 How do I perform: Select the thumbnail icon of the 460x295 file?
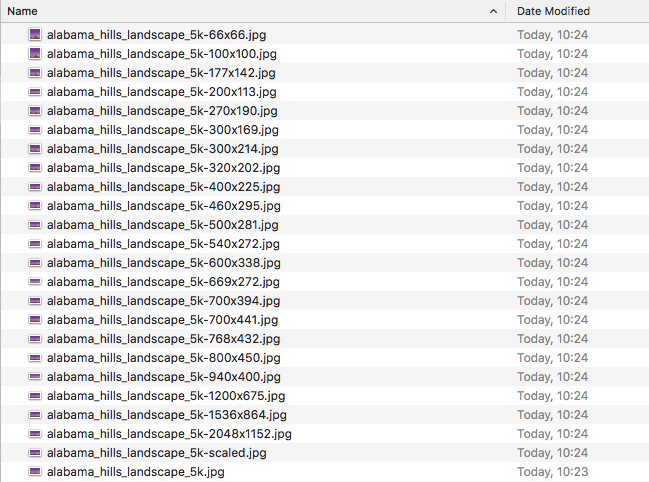coord(35,206)
